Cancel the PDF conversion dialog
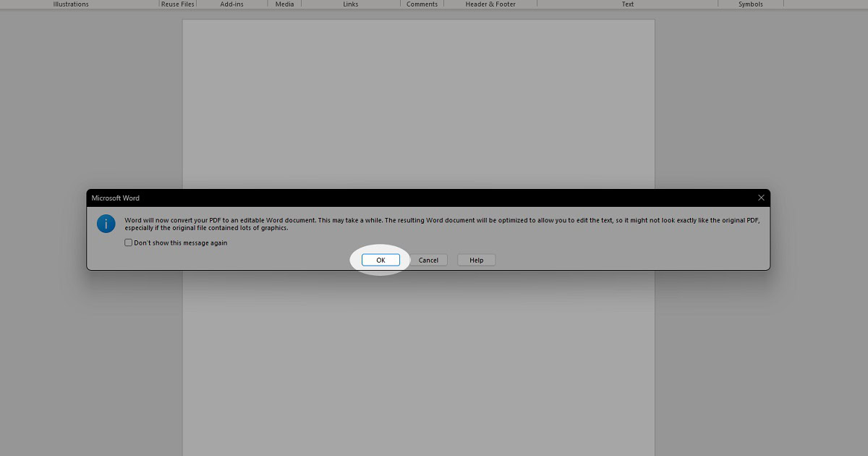Image resolution: width=868 pixels, height=456 pixels. [x=428, y=260]
